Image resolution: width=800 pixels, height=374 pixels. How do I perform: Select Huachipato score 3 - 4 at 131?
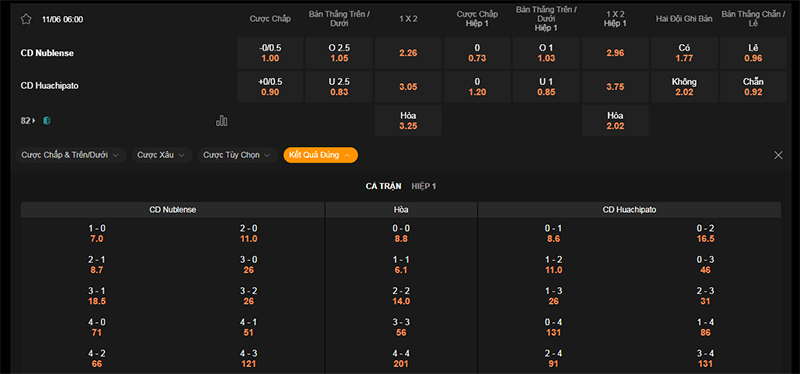[705, 359]
